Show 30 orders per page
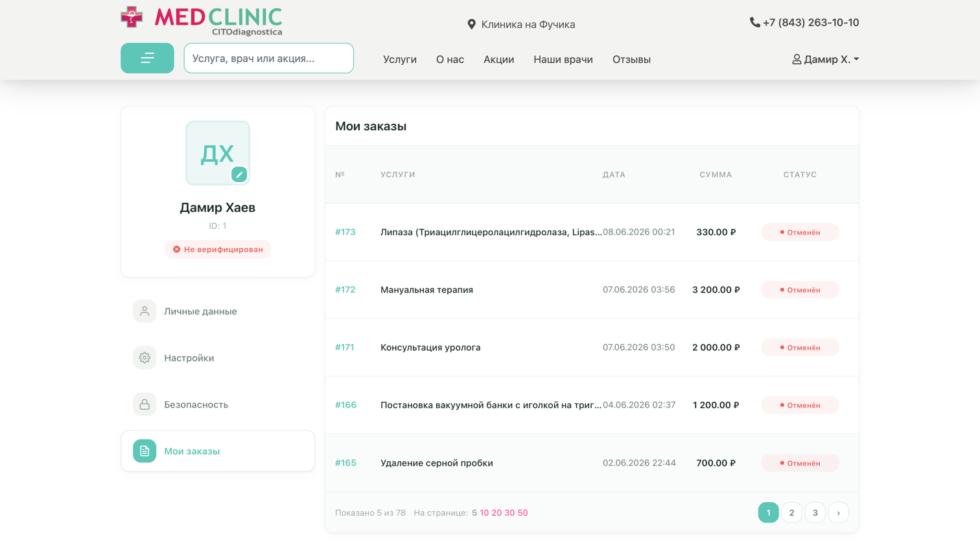 coord(509,513)
